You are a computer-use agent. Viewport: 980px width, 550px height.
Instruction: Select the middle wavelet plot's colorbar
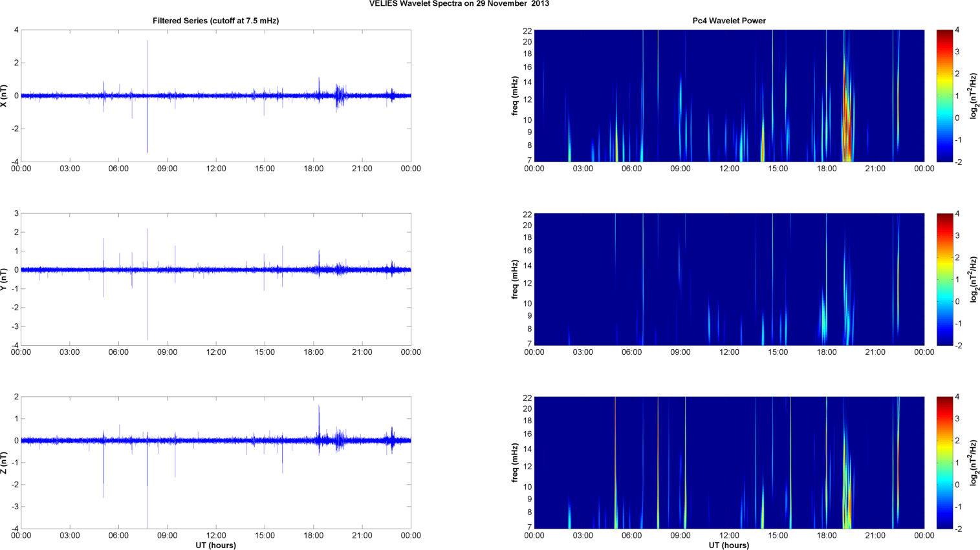(944, 279)
